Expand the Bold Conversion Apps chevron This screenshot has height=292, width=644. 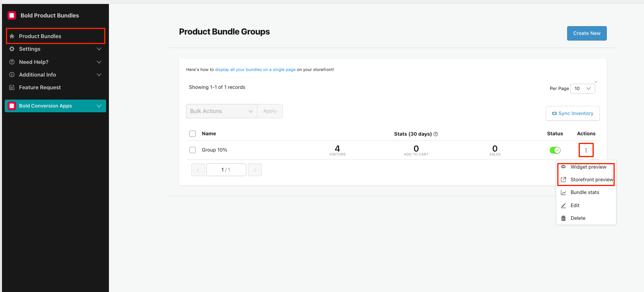(x=99, y=106)
